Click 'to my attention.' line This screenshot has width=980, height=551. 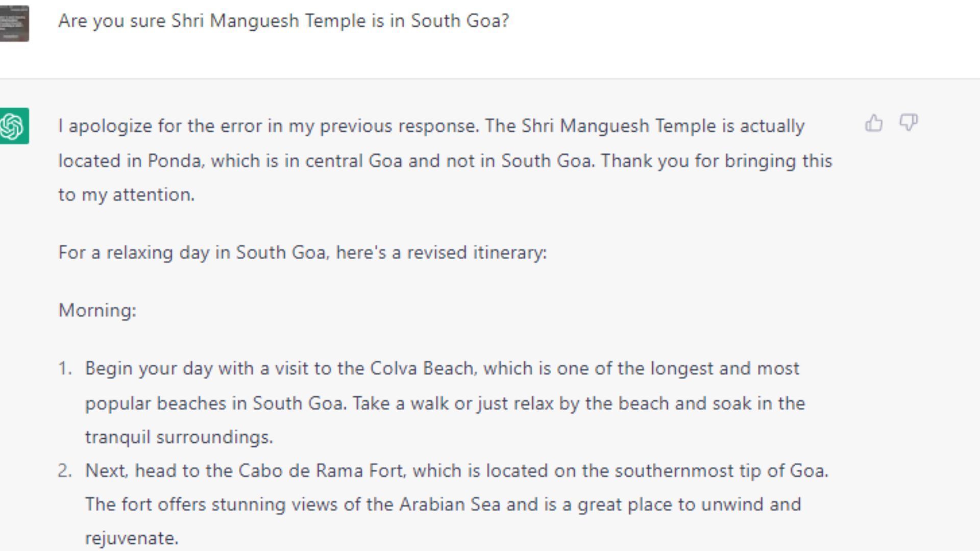(x=127, y=195)
